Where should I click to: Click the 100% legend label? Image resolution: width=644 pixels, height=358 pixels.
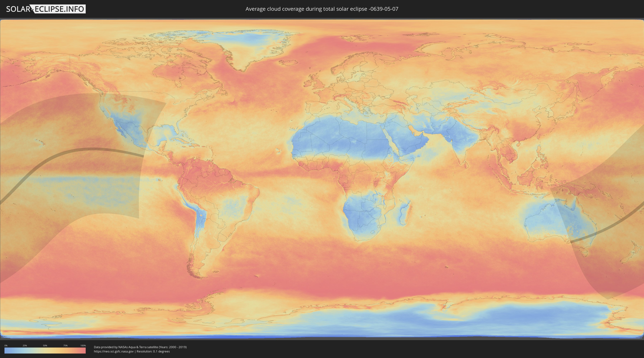pos(83,345)
